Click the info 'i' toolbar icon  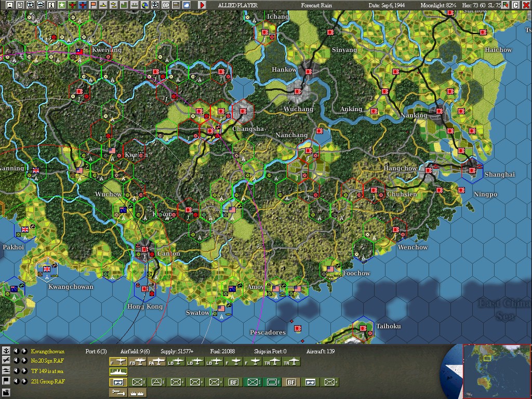51,5
